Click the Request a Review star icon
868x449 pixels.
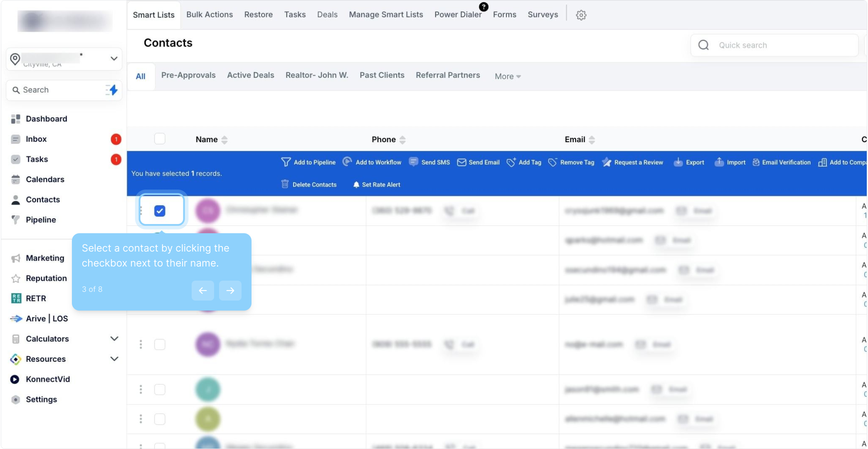point(607,162)
